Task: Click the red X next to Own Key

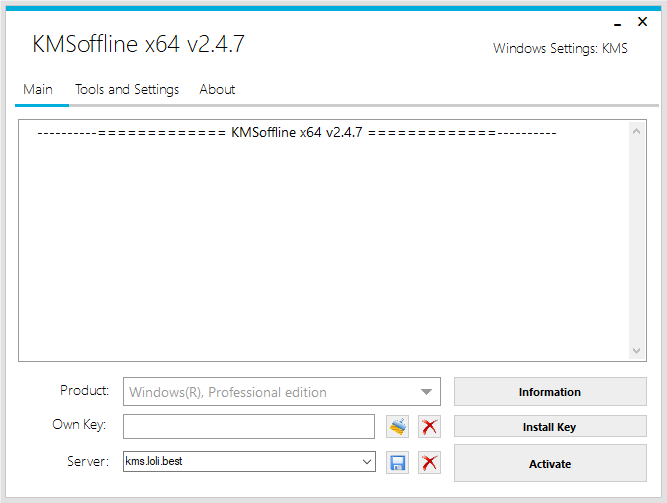Action: pyautogui.click(x=429, y=427)
